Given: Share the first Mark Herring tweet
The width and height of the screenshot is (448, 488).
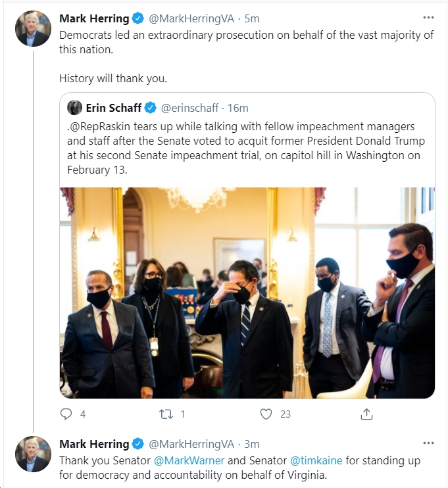Looking at the screenshot, I should click(366, 414).
